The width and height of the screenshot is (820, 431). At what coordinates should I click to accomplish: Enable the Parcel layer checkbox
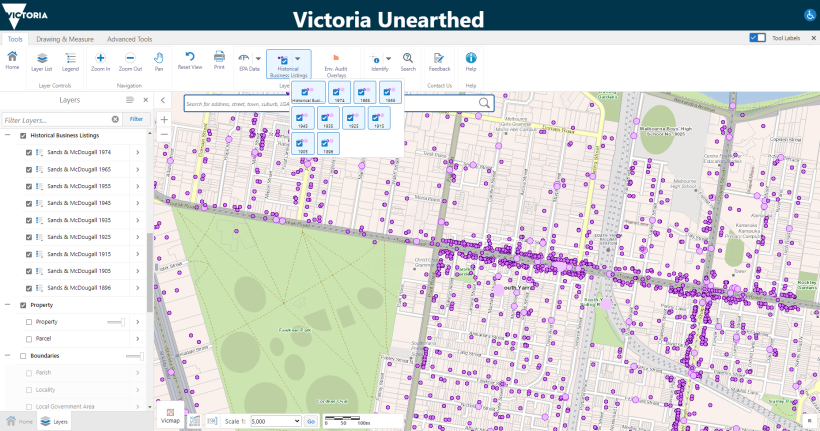29,339
